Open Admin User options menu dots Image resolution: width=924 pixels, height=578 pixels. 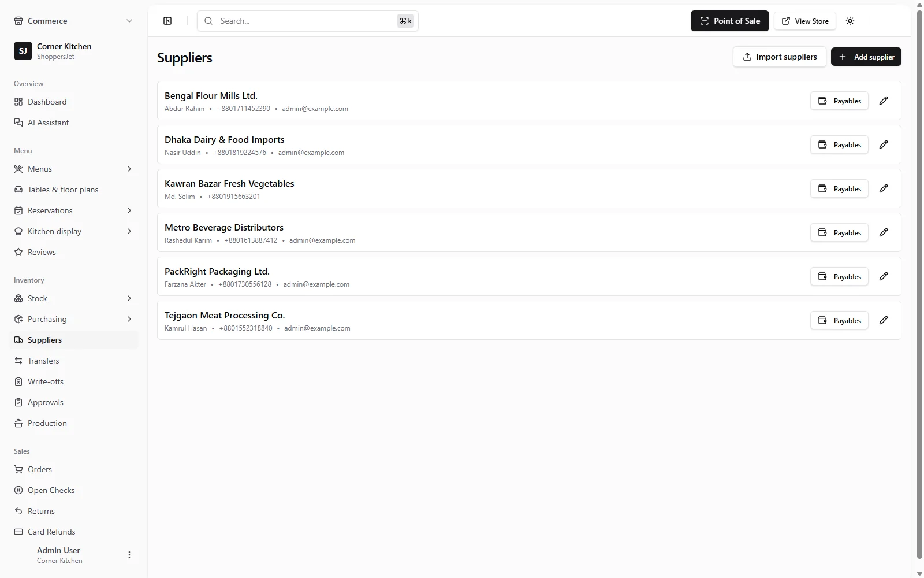129,555
